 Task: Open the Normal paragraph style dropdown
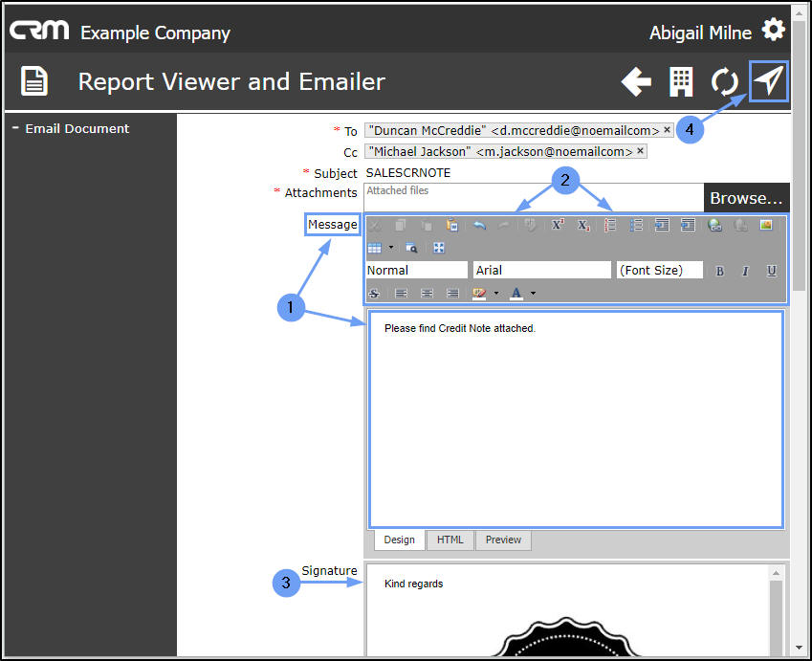coord(416,270)
